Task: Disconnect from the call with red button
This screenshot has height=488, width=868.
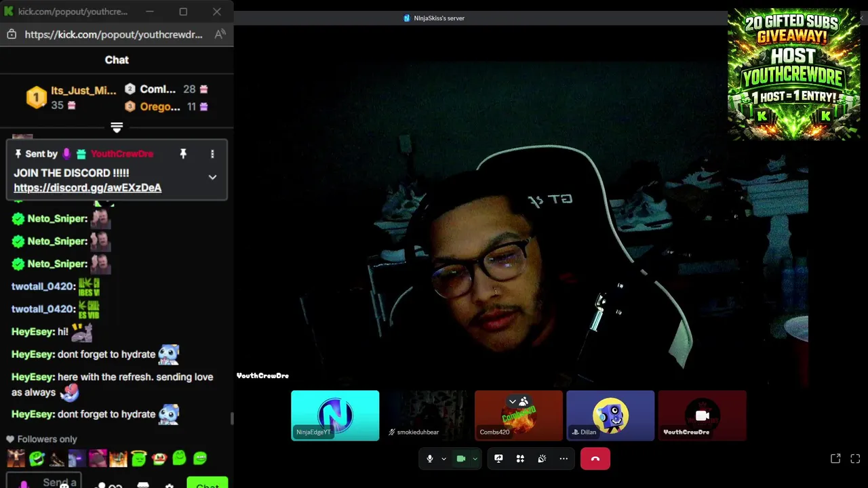Action: point(595,459)
